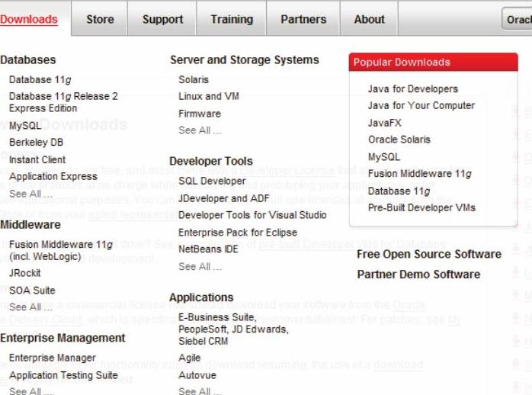Viewport: 532px width, 395px height.
Task: Open SOA Suite link
Action: click(32, 290)
